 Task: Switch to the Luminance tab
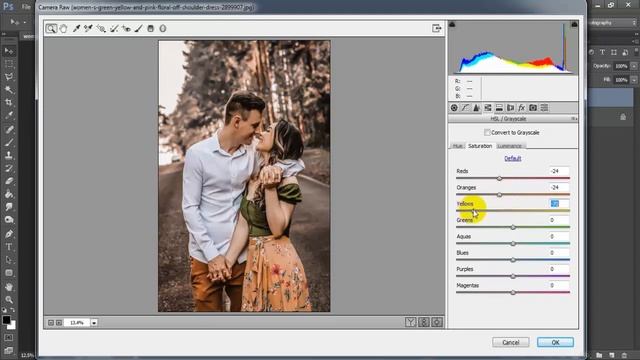[509, 146]
